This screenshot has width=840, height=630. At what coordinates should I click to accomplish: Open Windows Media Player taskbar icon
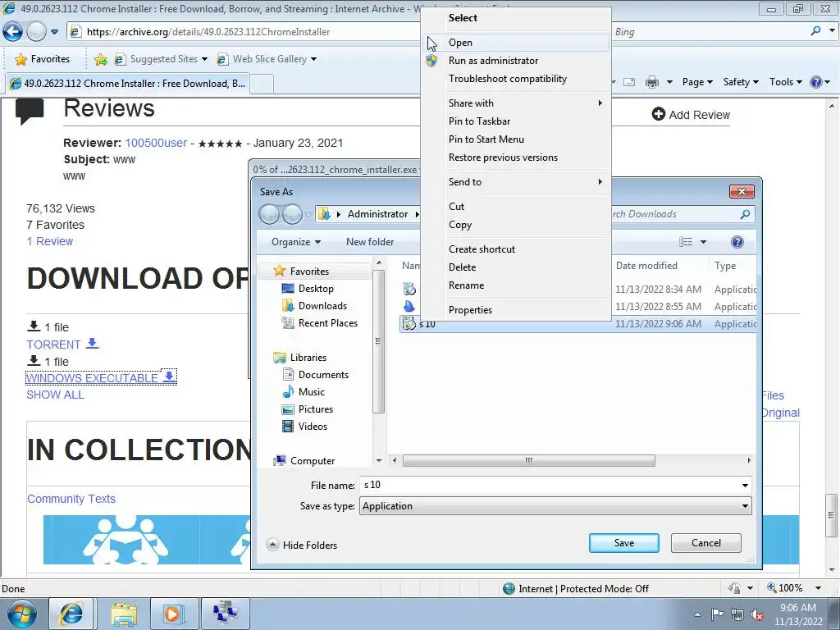tap(174, 614)
